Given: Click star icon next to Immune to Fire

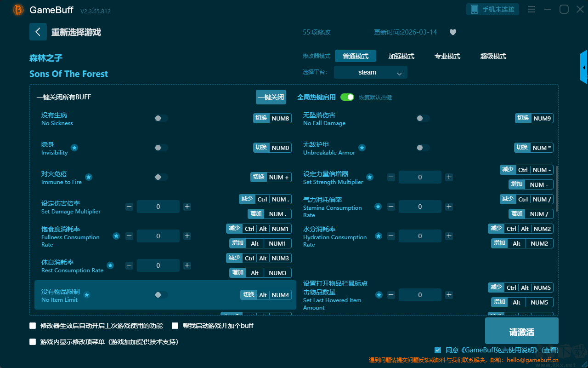Looking at the screenshot, I should [89, 177].
